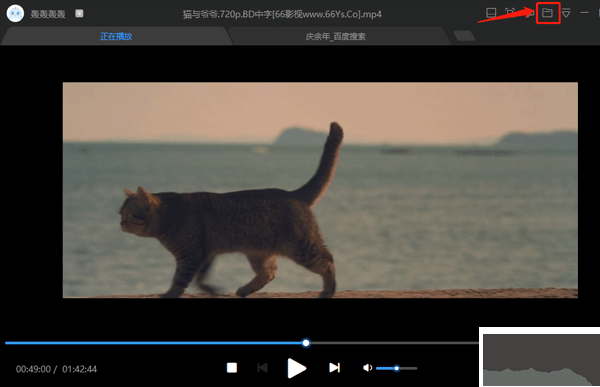Image resolution: width=600 pixels, height=387 pixels.
Task: Open the folder icon in title bar
Action: (x=547, y=13)
